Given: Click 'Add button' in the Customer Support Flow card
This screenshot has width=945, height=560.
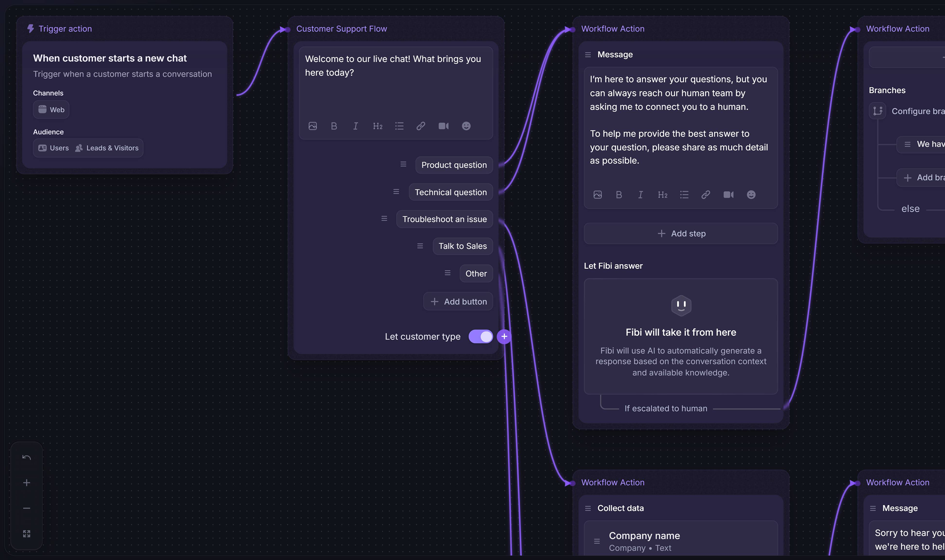Looking at the screenshot, I should (458, 301).
